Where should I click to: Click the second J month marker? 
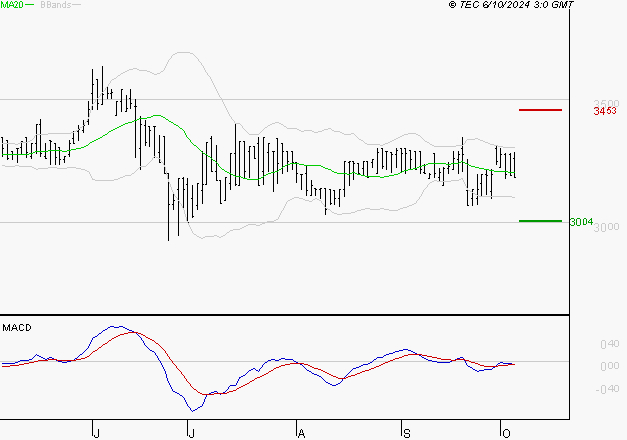click(191, 434)
